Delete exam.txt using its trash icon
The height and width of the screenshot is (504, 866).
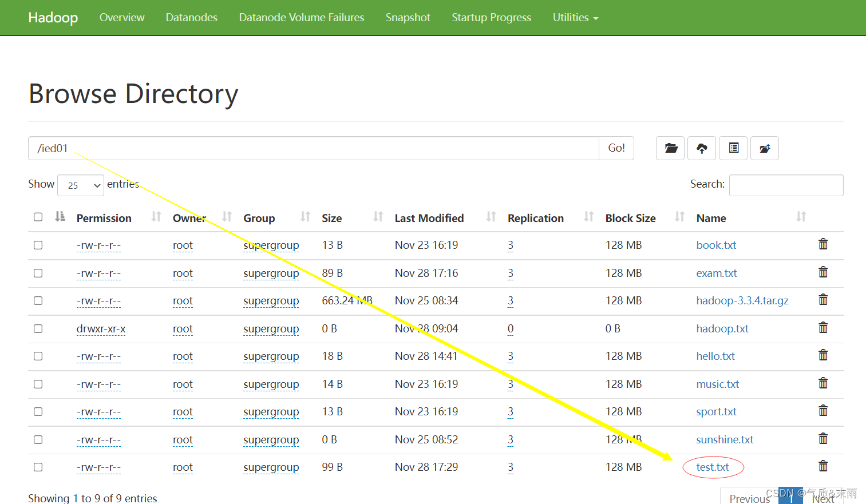823,272
